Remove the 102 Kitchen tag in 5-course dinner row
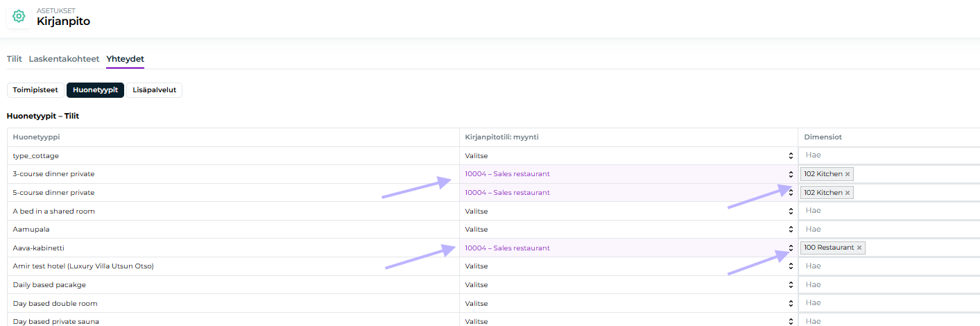 click(x=848, y=193)
